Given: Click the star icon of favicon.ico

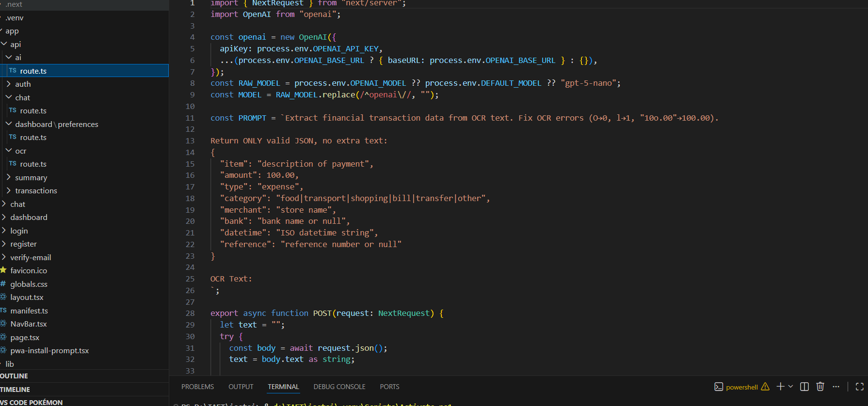Looking at the screenshot, I should (x=3, y=270).
